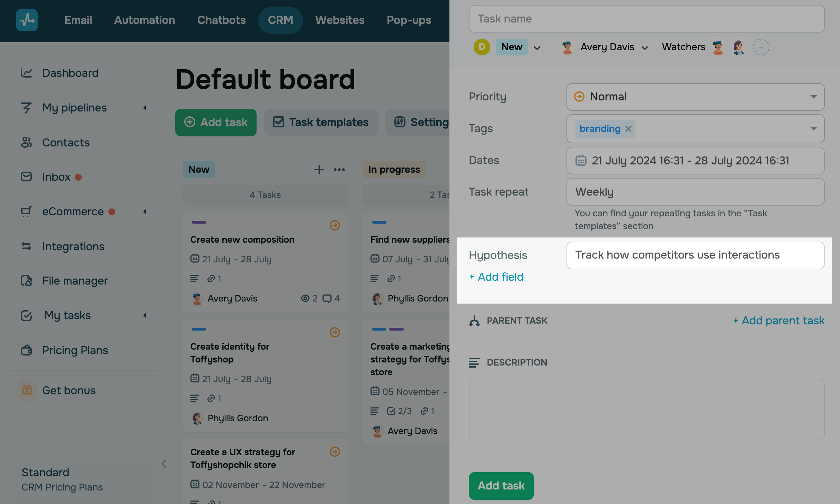Image resolution: width=840 pixels, height=504 pixels.
Task: Click the plus icon in New column
Action: (319, 170)
